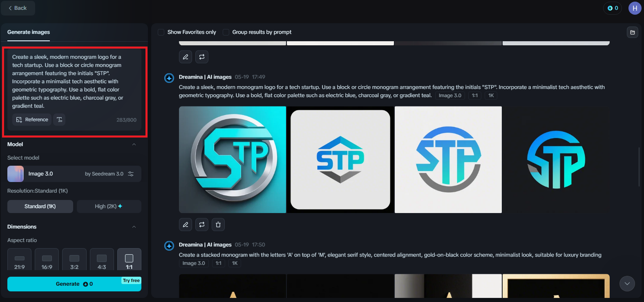Click the Image 3.0 tag on A/M prompt
The height and width of the screenshot is (302, 644).
tap(194, 263)
